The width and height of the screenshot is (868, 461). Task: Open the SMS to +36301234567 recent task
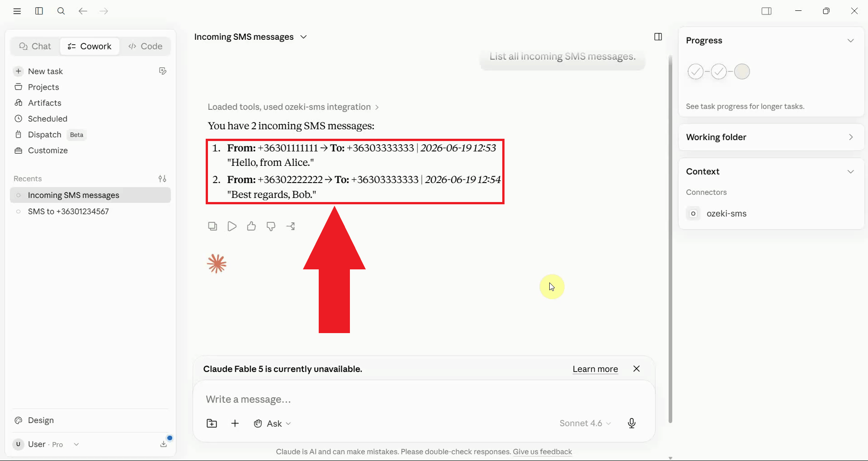pos(90,212)
